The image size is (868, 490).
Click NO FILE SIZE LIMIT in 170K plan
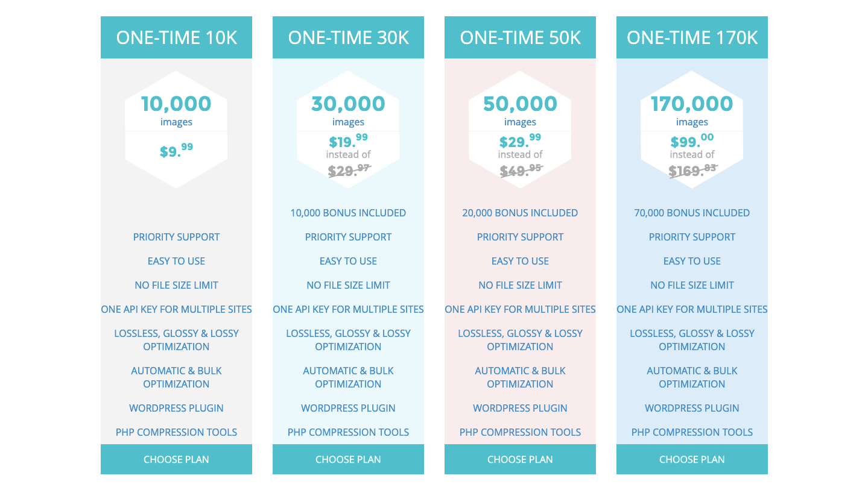pyautogui.click(x=692, y=285)
